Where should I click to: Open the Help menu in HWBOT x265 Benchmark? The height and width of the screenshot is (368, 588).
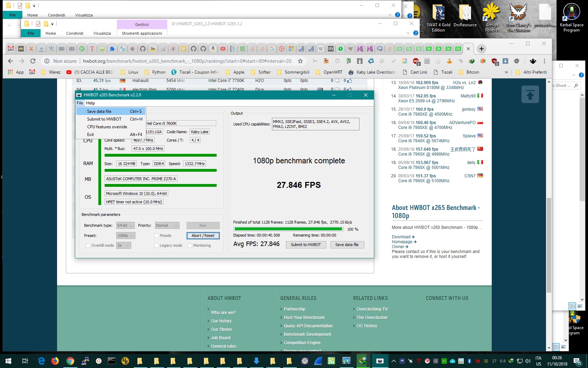(x=90, y=103)
